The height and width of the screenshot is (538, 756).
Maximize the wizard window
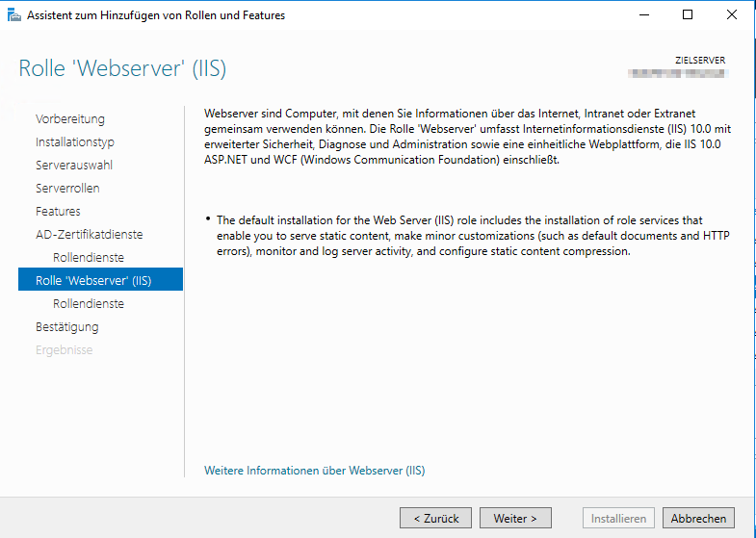point(688,15)
